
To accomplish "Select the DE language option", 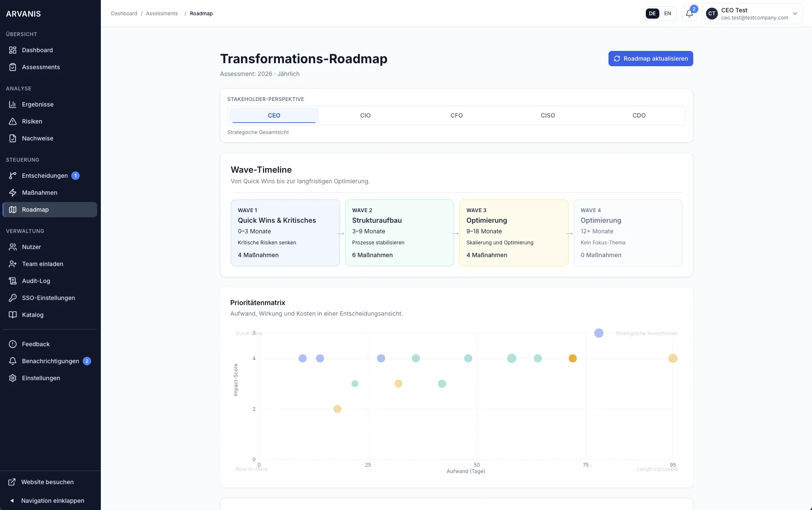I will point(652,13).
